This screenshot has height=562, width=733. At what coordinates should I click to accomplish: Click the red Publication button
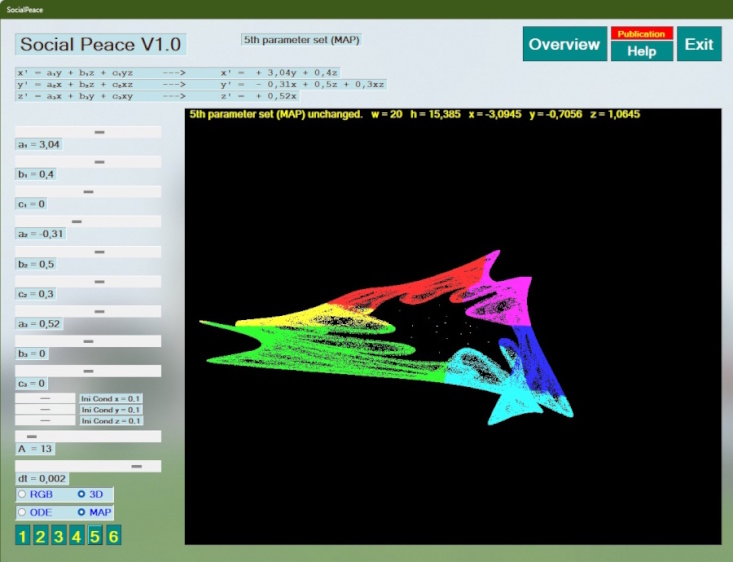[x=641, y=34]
